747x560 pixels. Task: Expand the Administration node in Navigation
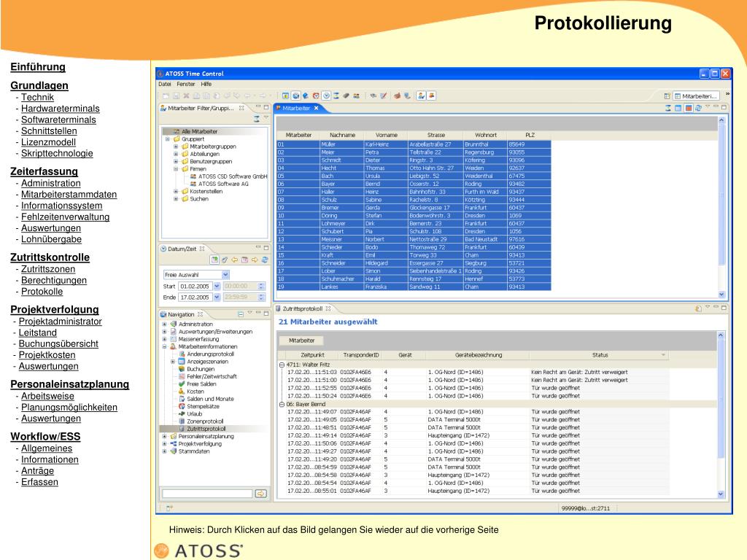coord(164,324)
